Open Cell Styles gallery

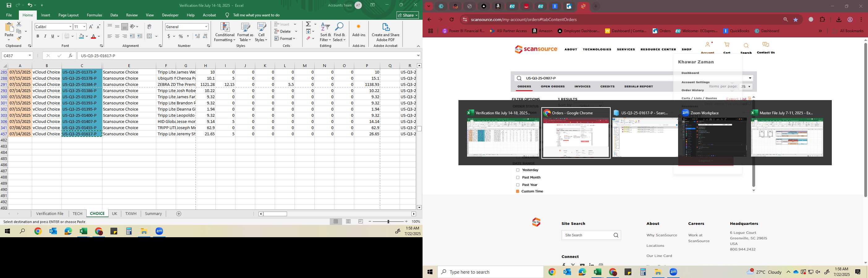(x=261, y=32)
